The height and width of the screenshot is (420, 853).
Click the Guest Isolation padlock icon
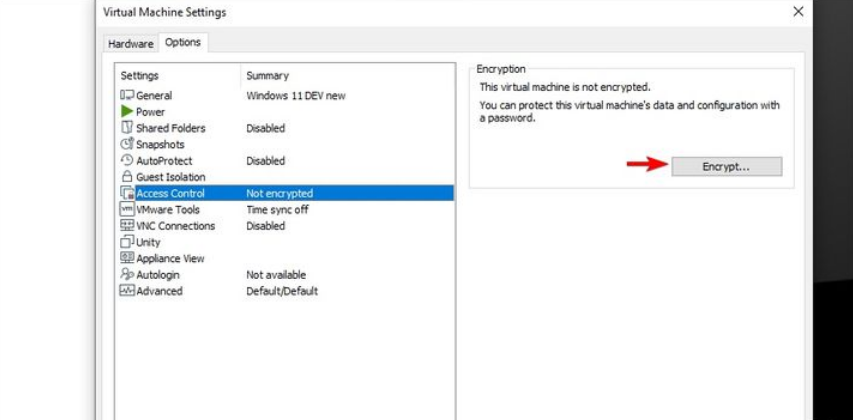[x=127, y=177]
